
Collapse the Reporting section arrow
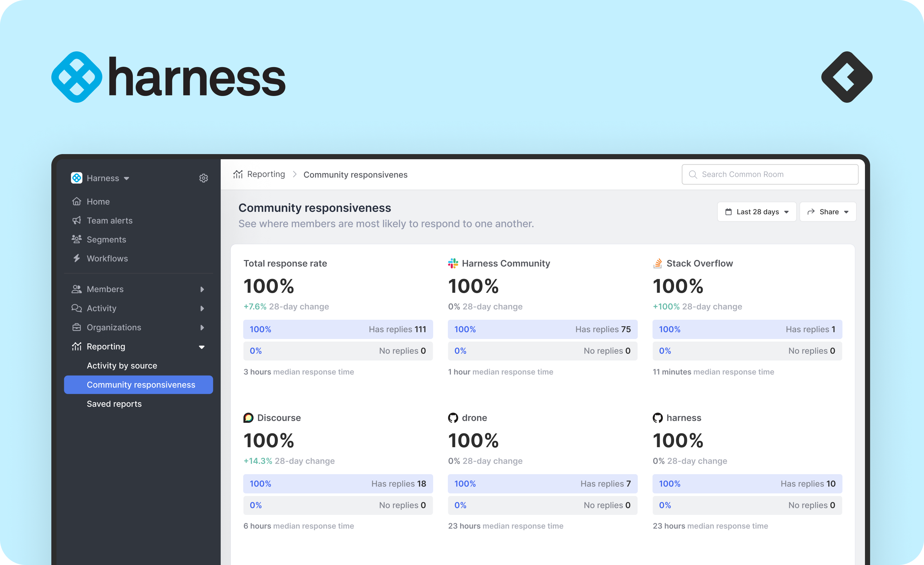pos(202,347)
